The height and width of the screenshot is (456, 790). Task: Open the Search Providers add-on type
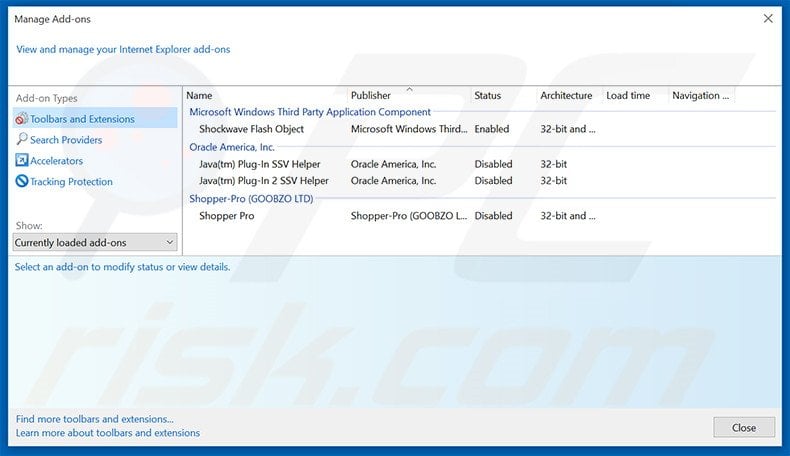click(66, 140)
